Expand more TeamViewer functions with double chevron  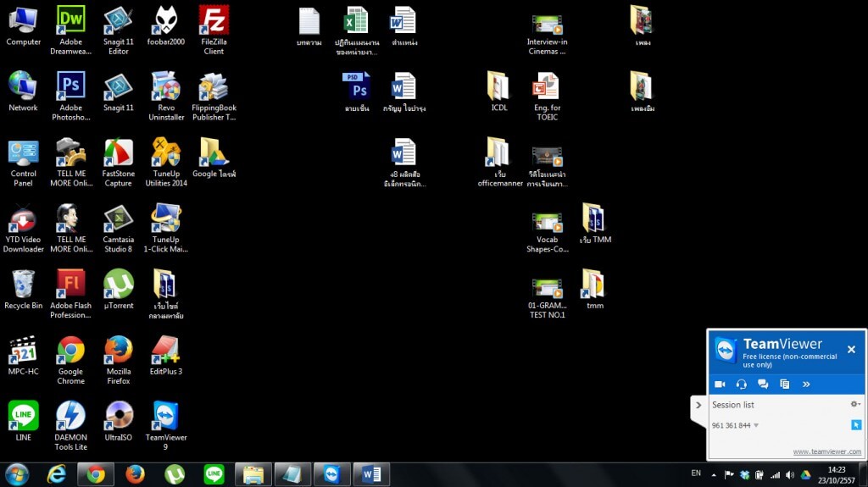(806, 384)
